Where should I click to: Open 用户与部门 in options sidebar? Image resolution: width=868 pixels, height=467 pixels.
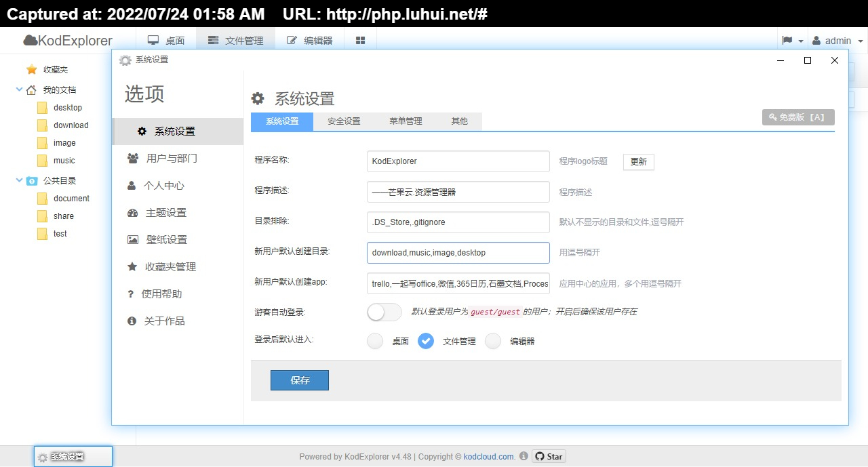[x=178, y=159]
